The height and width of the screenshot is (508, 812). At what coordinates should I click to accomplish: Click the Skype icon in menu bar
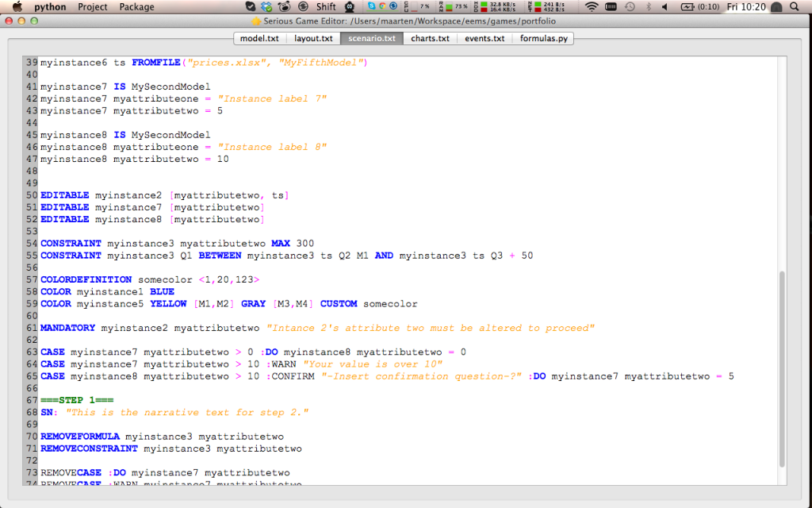click(x=371, y=6)
